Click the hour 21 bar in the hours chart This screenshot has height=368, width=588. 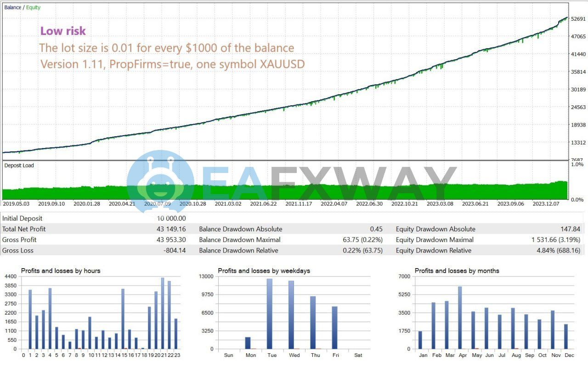(x=163, y=313)
